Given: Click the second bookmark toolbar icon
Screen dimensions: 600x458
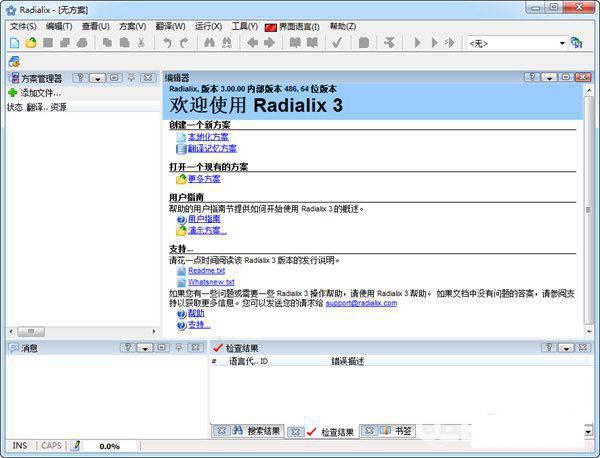Looking at the screenshot, I should [x=312, y=43].
